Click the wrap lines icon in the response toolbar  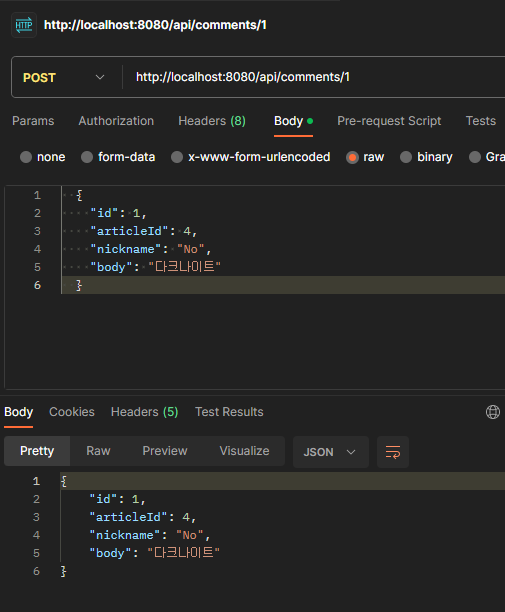(393, 452)
